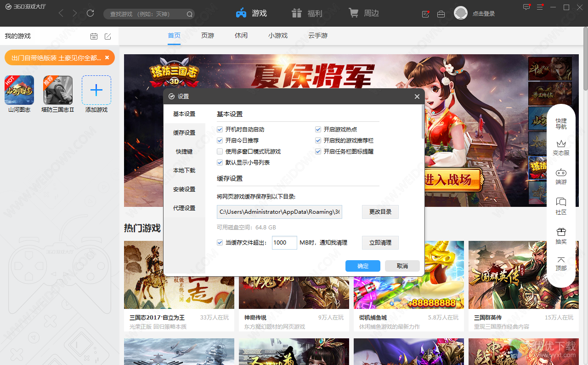
Task: Click the cache directory path field
Action: pos(280,212)
